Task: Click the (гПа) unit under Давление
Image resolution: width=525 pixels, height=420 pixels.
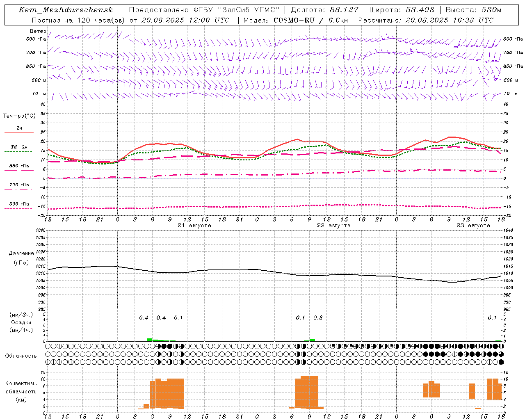Action: pyautogui.click(x=21, y=262)
